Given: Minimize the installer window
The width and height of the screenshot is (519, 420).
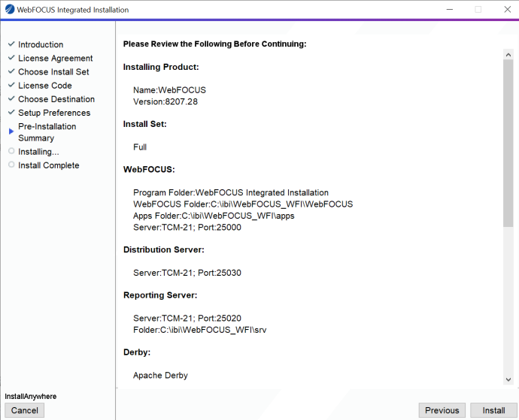Looking at the screenshot, I should [x=450, y=9].
